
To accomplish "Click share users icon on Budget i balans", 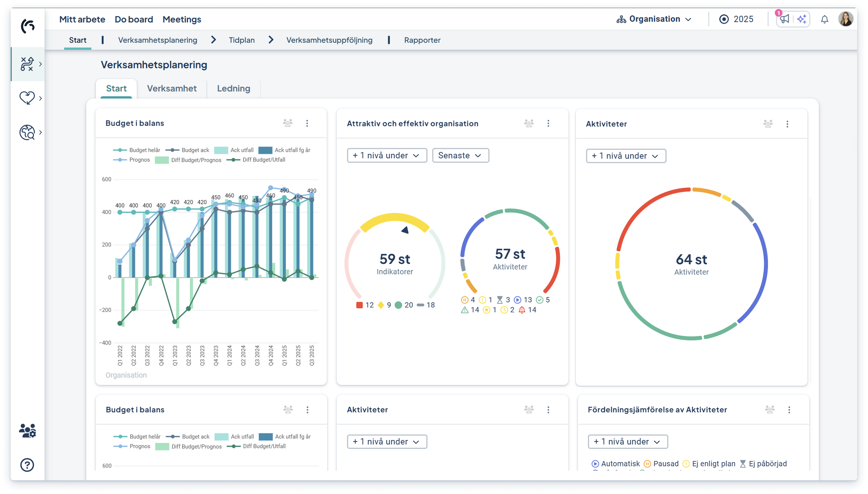I will click(287, 123).
